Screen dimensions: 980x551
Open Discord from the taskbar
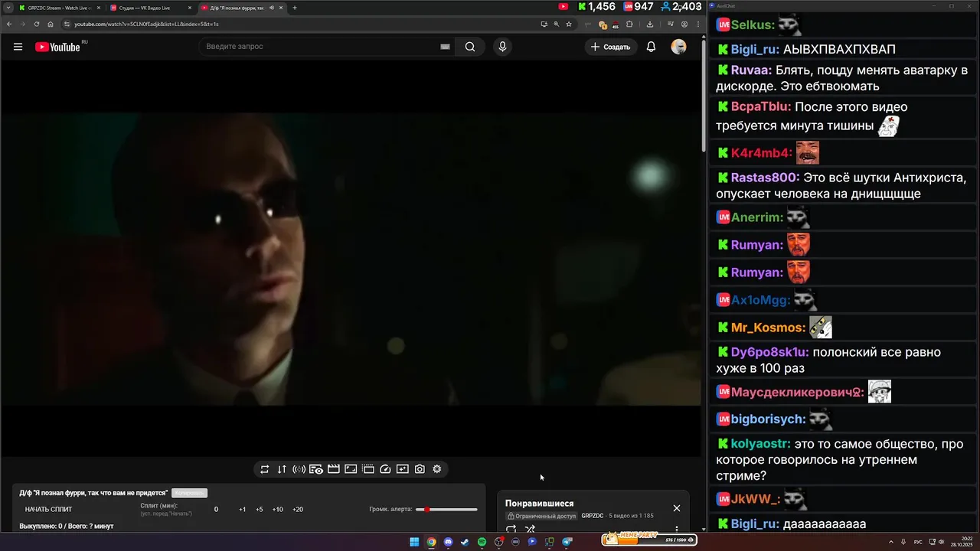pos(448,542)
